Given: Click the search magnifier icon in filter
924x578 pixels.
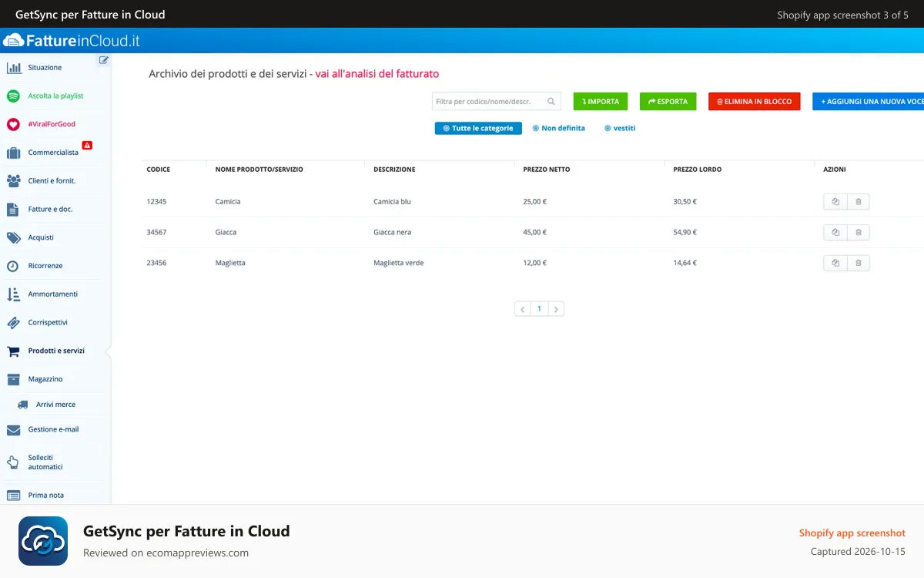Looking at the screenshot, I should click(x=551, y=101).
